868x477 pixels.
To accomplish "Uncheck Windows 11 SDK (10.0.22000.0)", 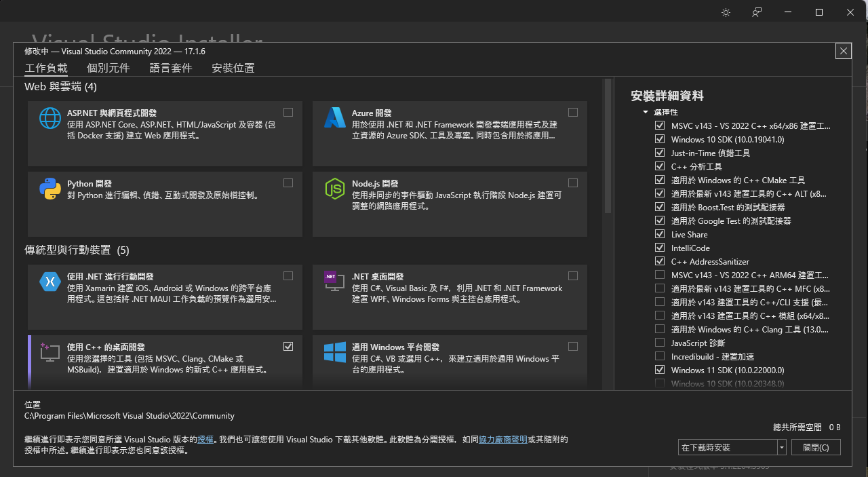I will tap(660, 370).
